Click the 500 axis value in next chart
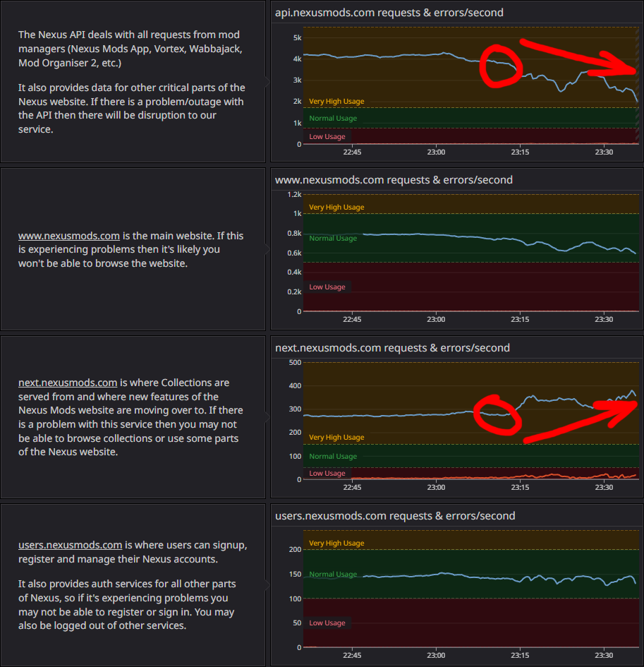The image size is (644, 667). point(295,362)
